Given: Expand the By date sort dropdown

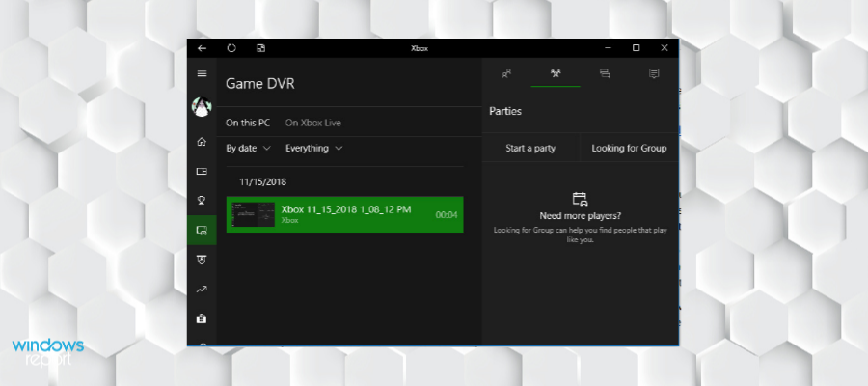Looking at the screenshot, I should point(248,148).
